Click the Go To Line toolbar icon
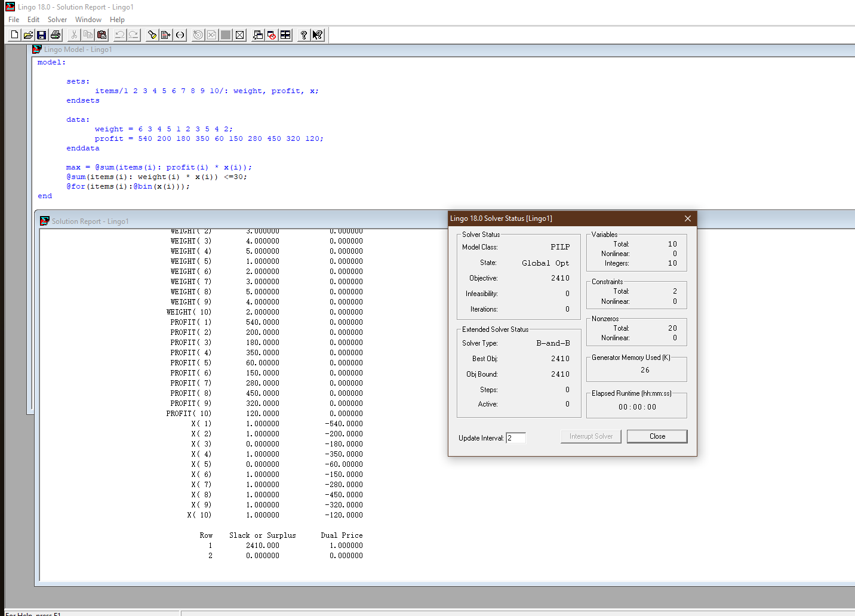Viewport: 855px width, 616px height. click(166, 35)
